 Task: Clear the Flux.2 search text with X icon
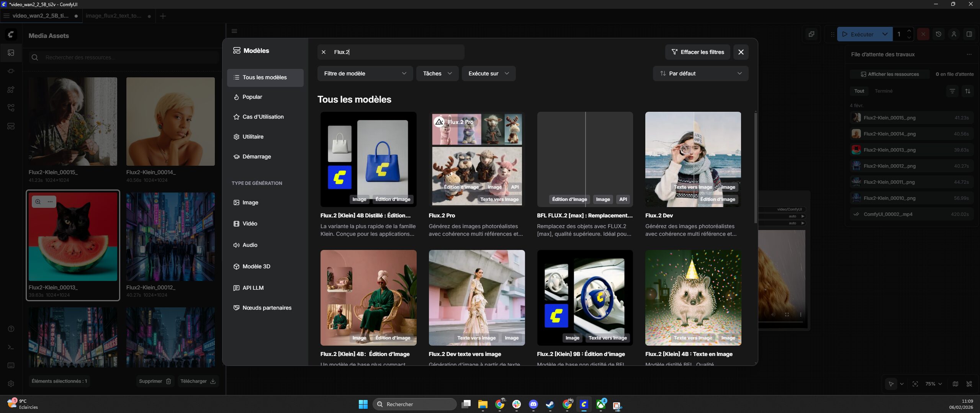324,52
